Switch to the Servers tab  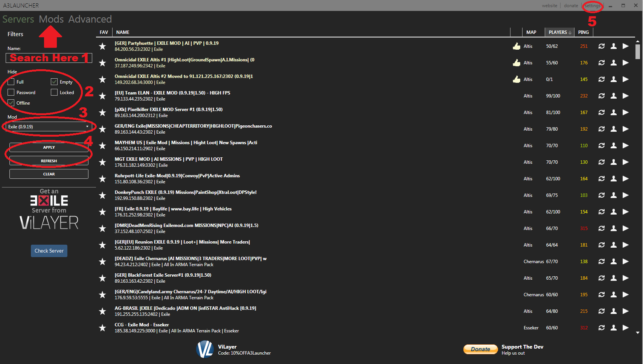(x=18, y=19)
